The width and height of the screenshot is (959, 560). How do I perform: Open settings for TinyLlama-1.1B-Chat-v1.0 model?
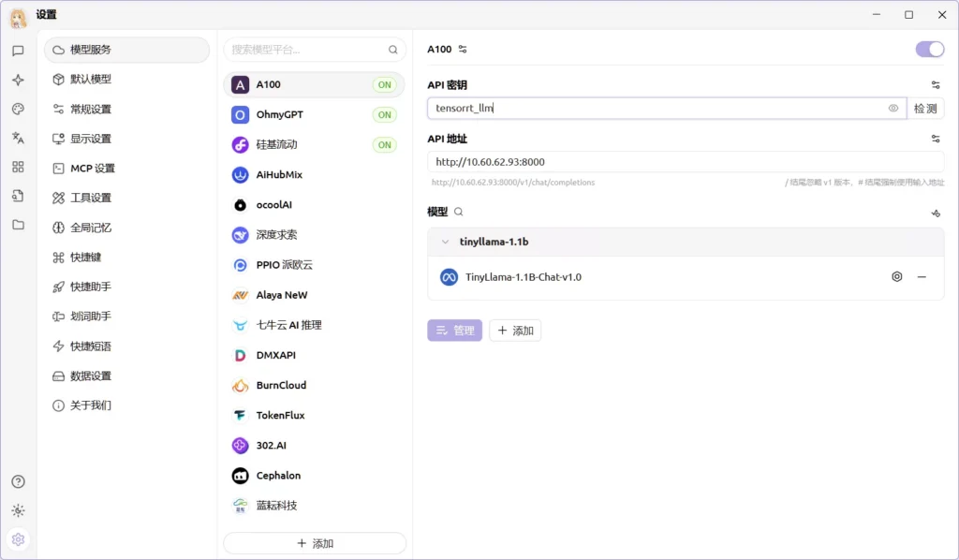coord(896,277)
